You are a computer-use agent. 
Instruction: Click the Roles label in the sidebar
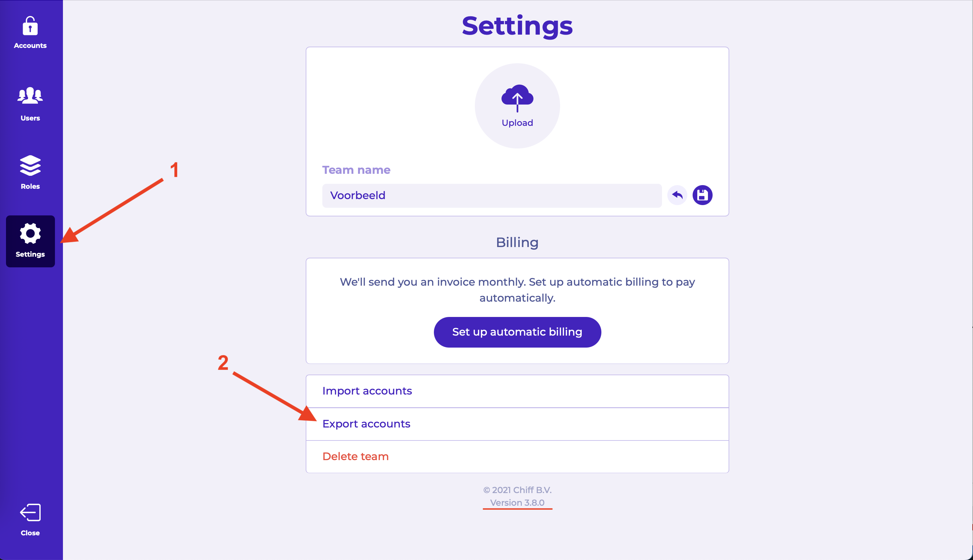click(30, 186)
